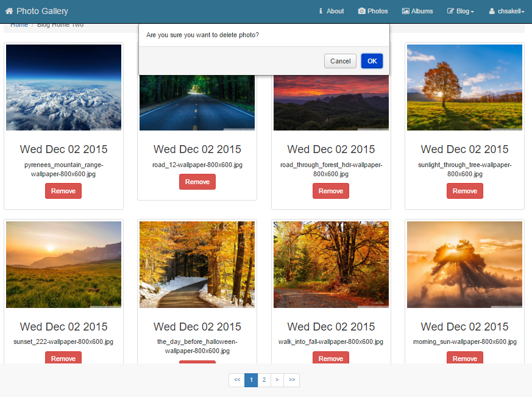Remove the pyrenees_mountain_range photo
The width and height of the screenshot is (532, 397).
pos(63,191)
